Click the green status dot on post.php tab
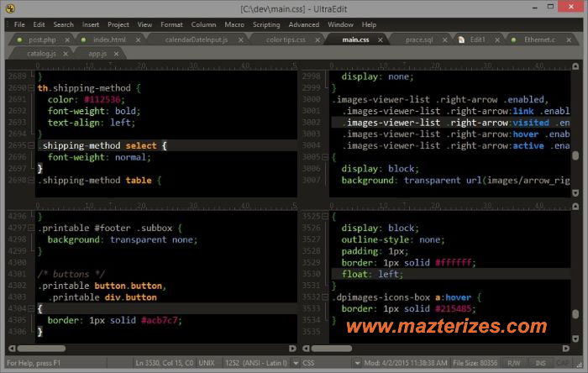 [19, 39]
